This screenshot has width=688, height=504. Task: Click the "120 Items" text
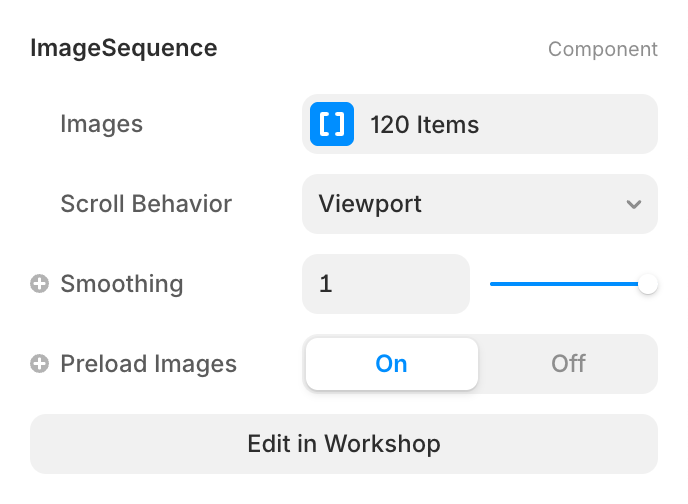[x=424, y=125]
